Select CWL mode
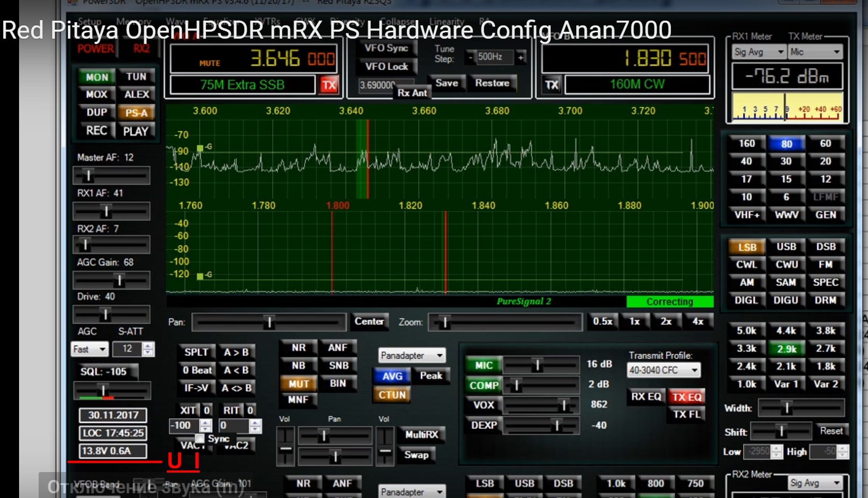 [x=747, y=265]
